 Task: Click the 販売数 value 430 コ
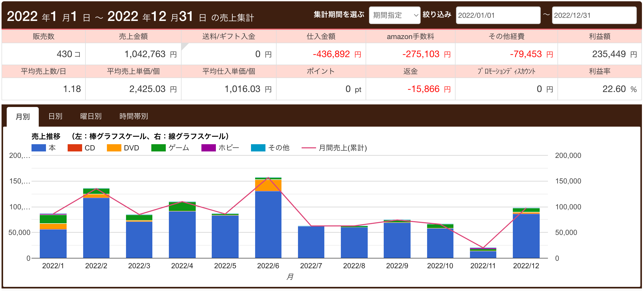tap(68, 54)
